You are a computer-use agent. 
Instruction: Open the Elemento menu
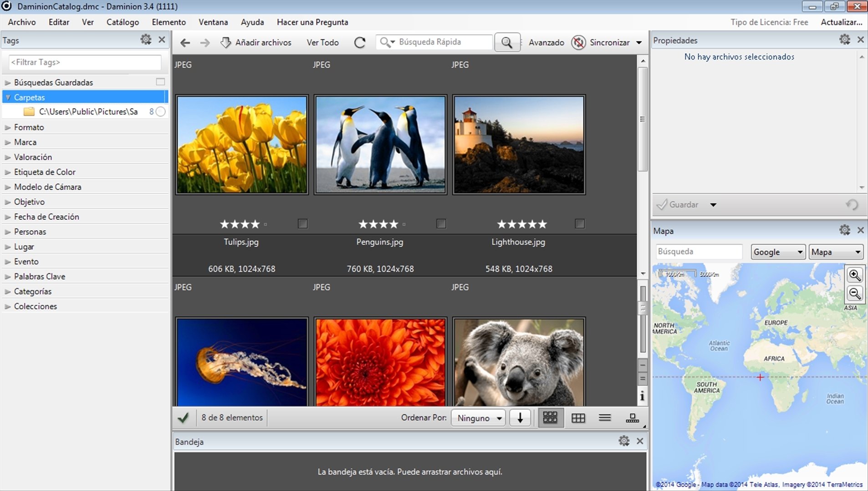(168, 22)
